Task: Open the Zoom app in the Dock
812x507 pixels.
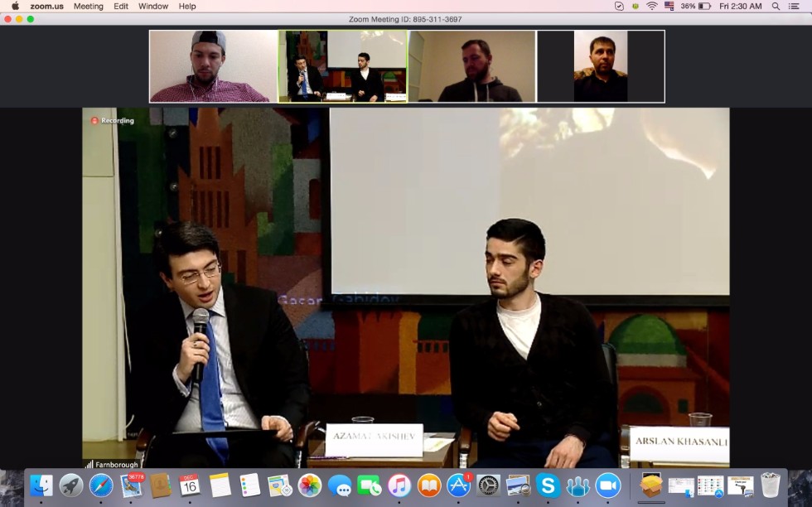Action: pos(608,485)
